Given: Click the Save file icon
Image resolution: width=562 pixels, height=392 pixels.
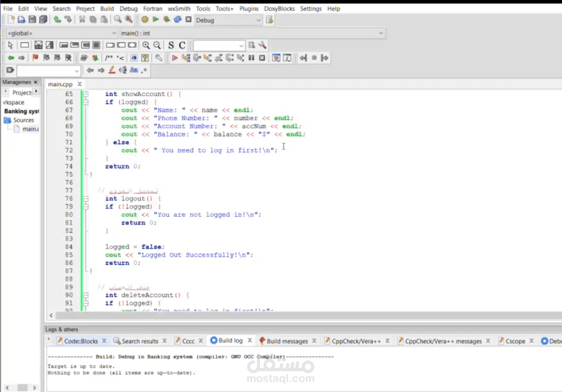Looking at the screenshot, I should (x=32, y=20).
